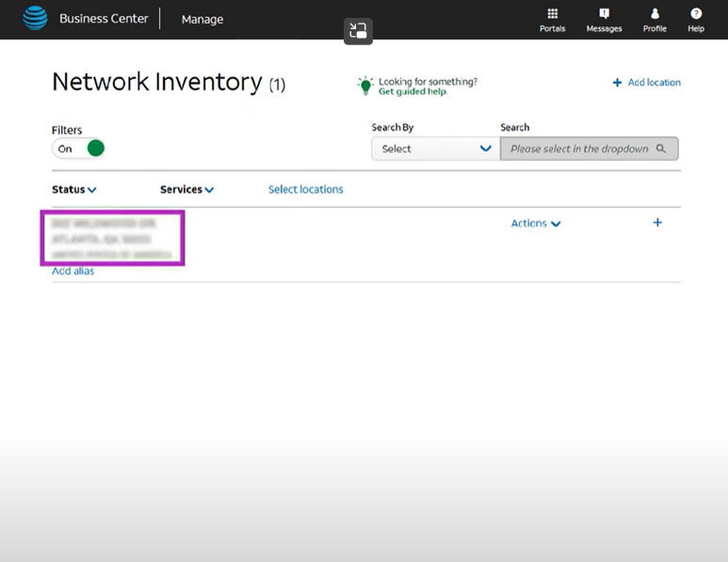Open the Actions dropdown for the location
Image resolution: width=728 pixels, height=562 pixels.
point(536,223)
